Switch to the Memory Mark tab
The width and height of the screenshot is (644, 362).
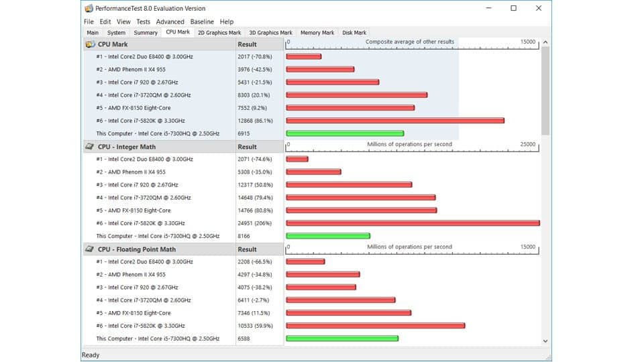tap(317, 32)
